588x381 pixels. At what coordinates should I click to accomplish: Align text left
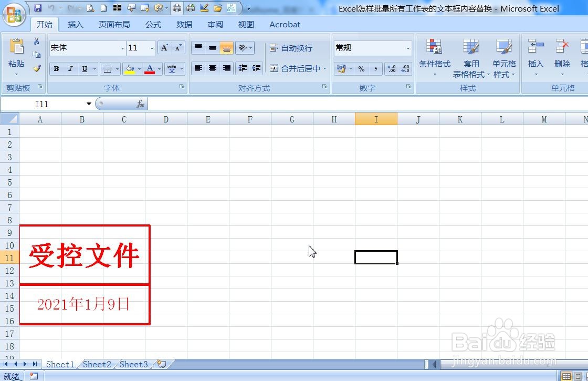(198, 68)
